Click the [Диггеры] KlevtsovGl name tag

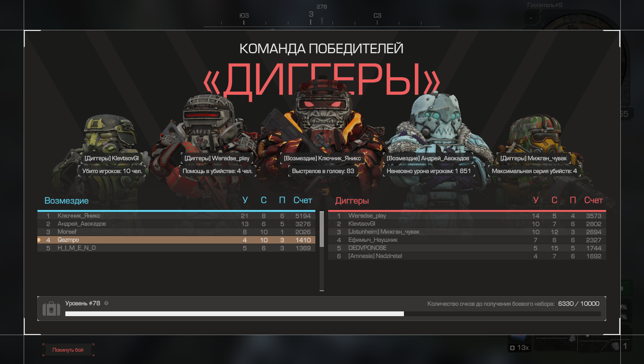111,158
